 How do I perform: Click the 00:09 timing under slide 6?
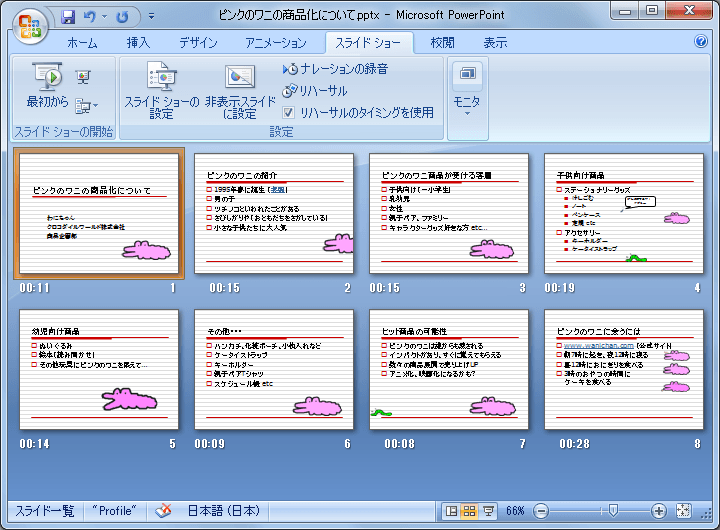(x=209, y=444)
